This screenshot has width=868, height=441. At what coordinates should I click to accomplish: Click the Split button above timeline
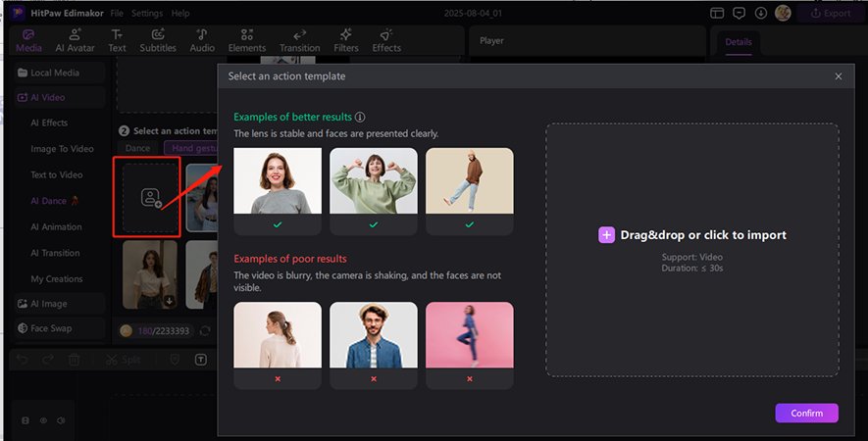tap(123, 361)
